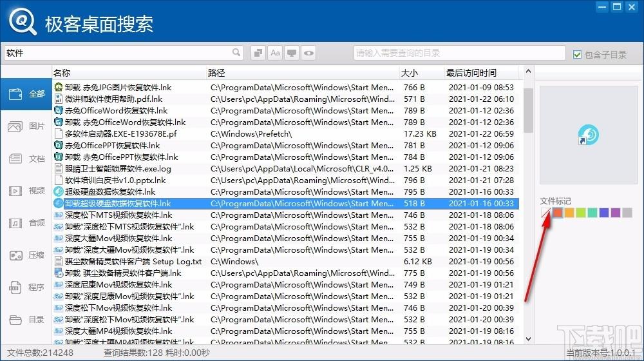Switch to the 视频 category
This screenshot has width=644, height=361.
click(26, 191)
